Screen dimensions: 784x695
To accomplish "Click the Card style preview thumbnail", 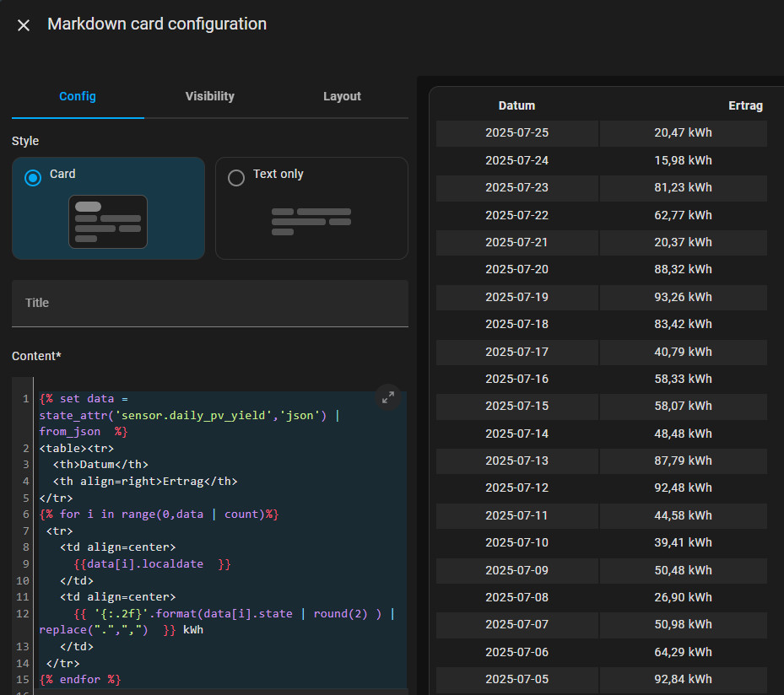I will tap(108, 222).
